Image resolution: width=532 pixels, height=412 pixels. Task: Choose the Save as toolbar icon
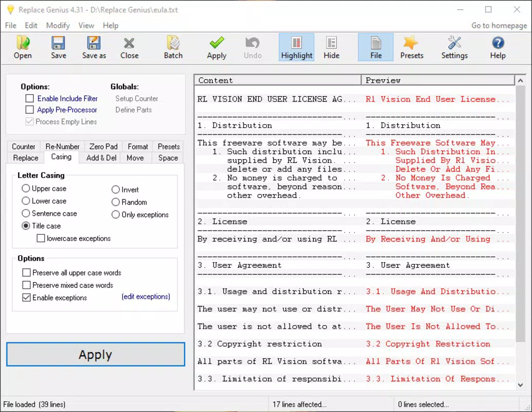[x=94, y=47]
